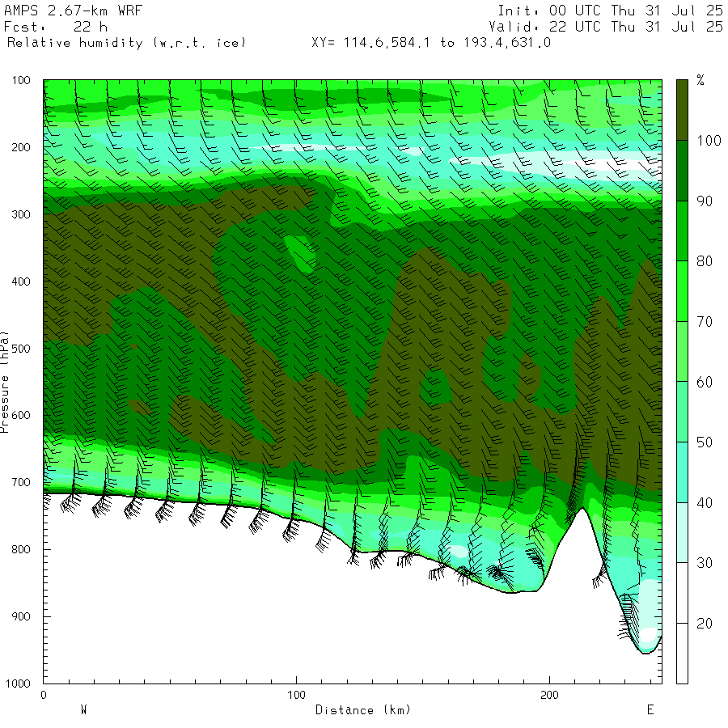Click the 900 hPa pressure axis label
Viewport: 728px width, 728px height.
(21, 616)
